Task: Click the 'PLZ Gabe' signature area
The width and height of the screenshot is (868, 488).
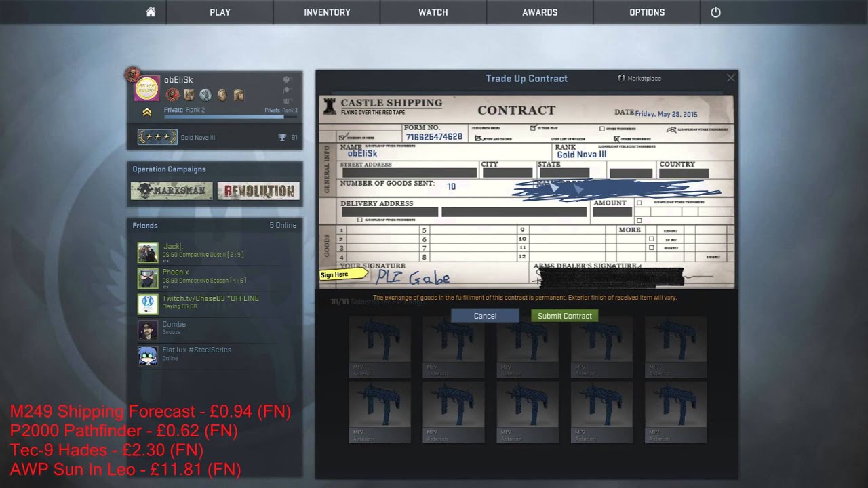Action: [413, 278]
